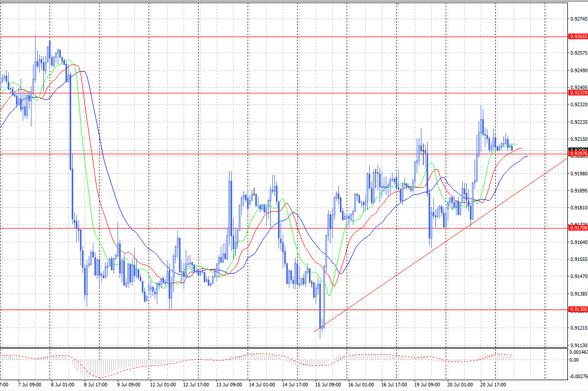The width and height of the screenshot is (588, 391).
Task: Select the red 0.91708 price level tag
Action: coord(578,228)
